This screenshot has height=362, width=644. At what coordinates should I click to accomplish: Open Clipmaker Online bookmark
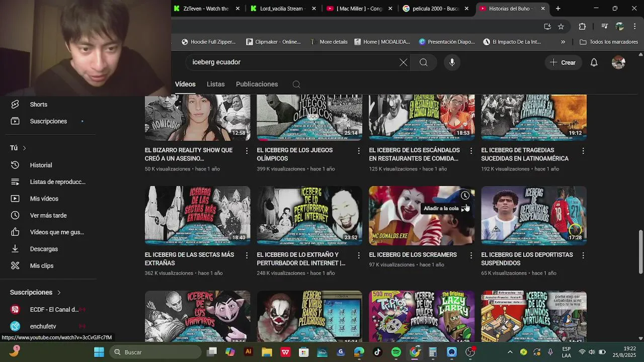tap(273, 42)
